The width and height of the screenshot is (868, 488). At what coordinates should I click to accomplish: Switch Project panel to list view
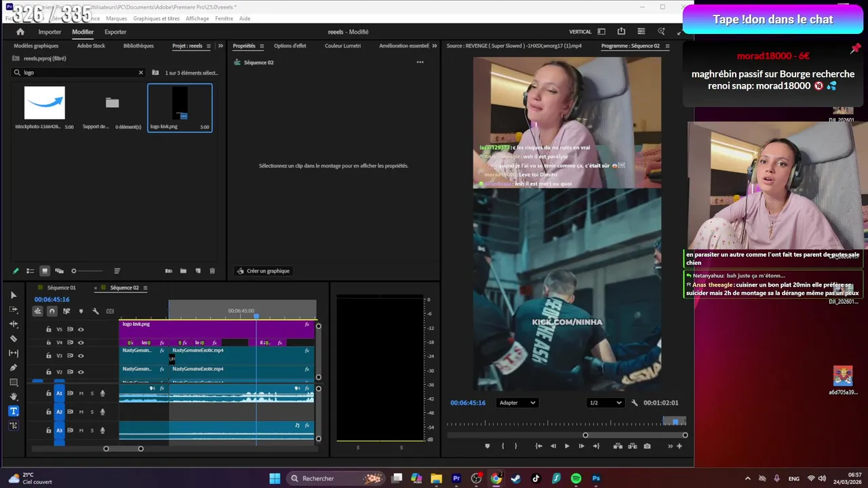click(x=30, y=271)
